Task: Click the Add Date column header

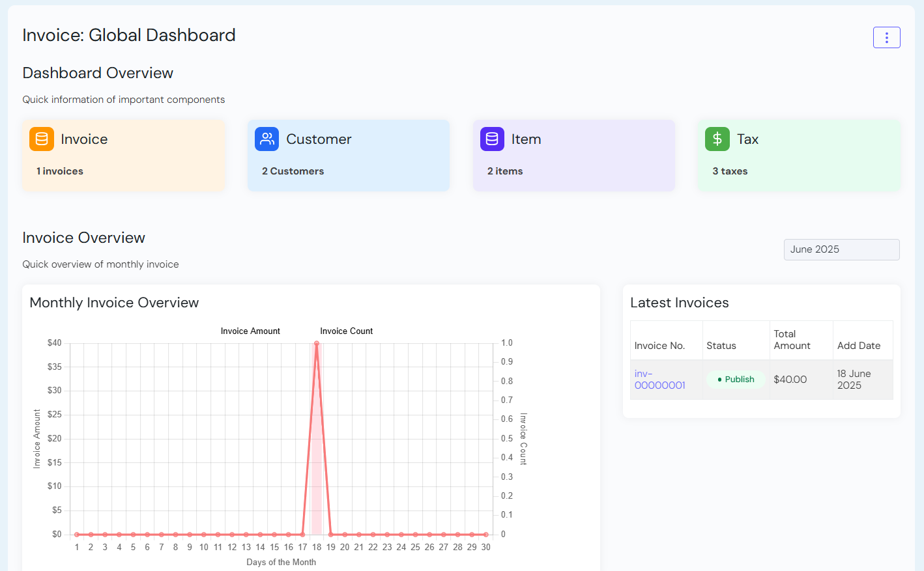Action: [x=859, y=346]
